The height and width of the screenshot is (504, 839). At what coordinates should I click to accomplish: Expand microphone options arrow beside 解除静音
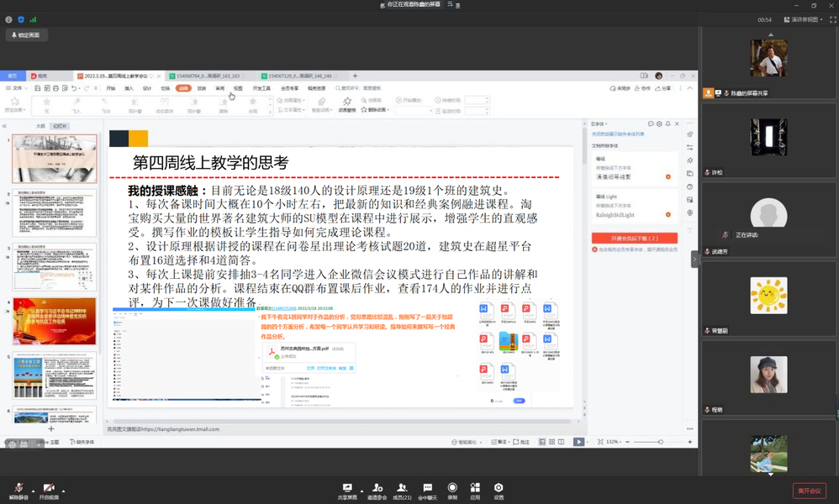click(x=33, y=489)
